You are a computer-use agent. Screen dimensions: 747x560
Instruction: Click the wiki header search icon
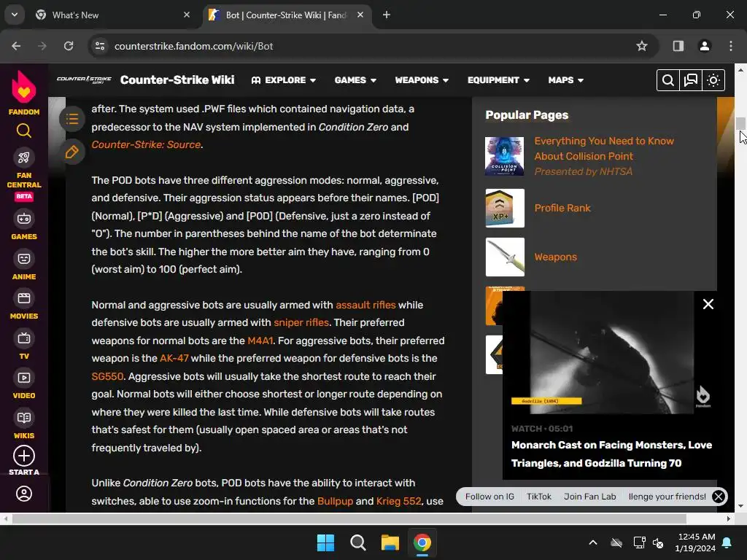(x=668, y=80)
